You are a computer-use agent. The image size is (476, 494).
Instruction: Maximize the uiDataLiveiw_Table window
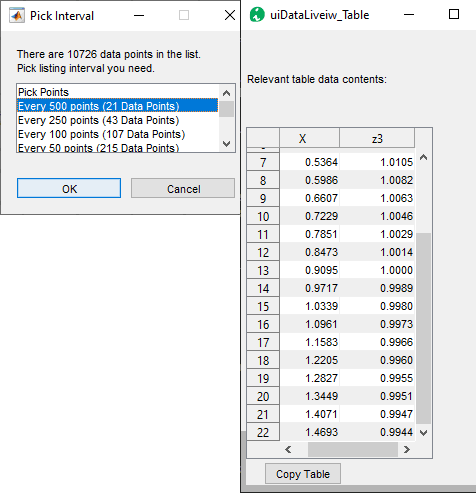[454, 14]
